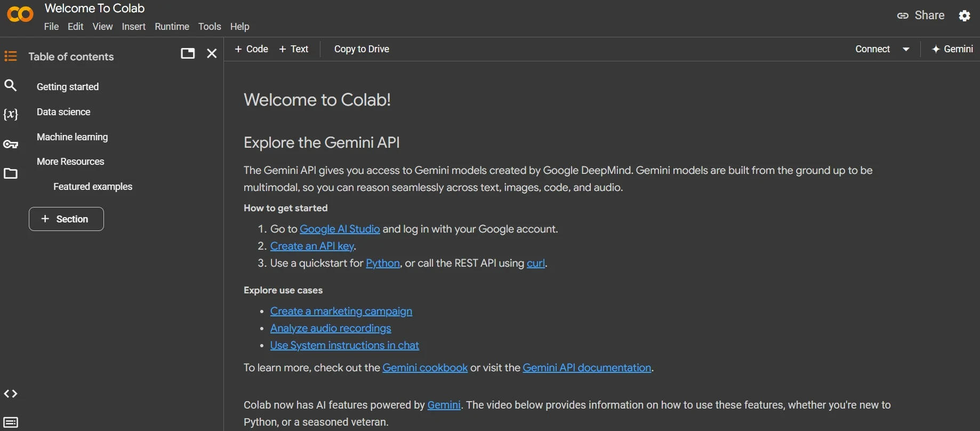The image size is (980, 431).
Task: Click the Explore use cases subheading
Action: click(283, 291)
